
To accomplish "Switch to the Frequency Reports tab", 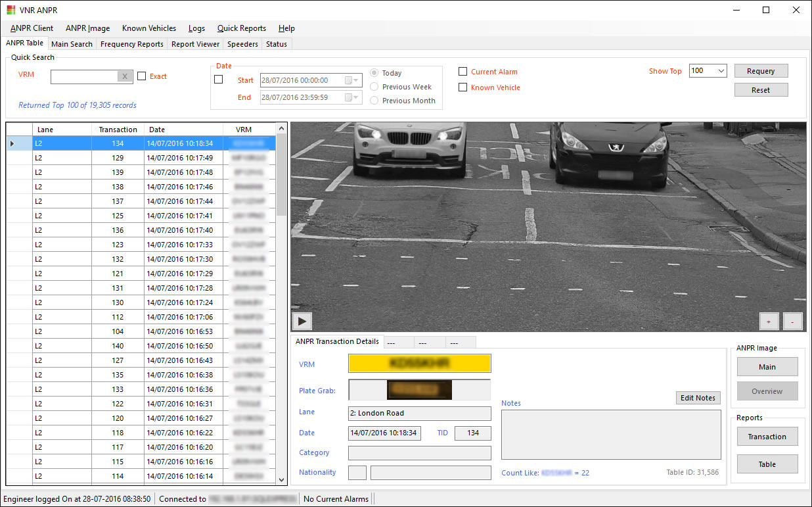I will coord(132,44).
